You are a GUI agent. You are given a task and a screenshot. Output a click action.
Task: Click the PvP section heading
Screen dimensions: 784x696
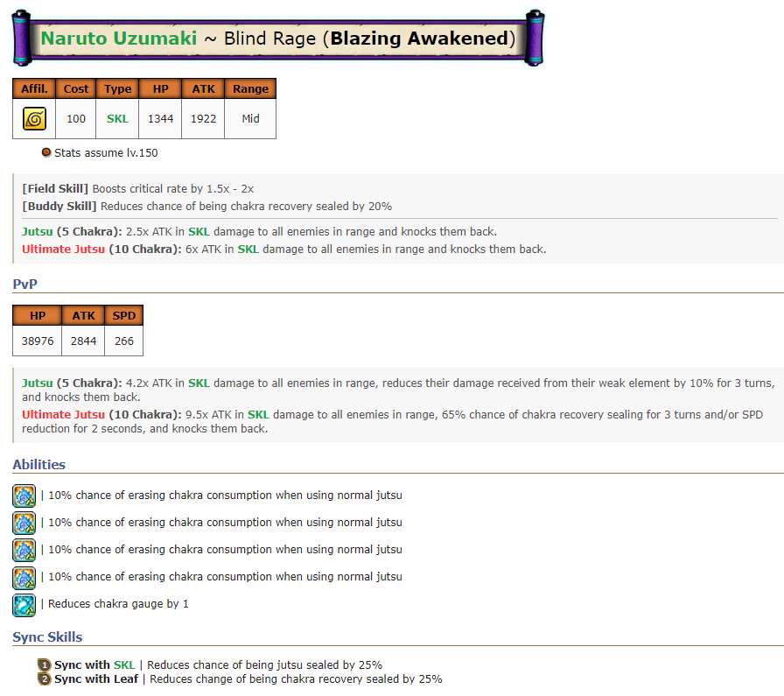click(25, 285)
